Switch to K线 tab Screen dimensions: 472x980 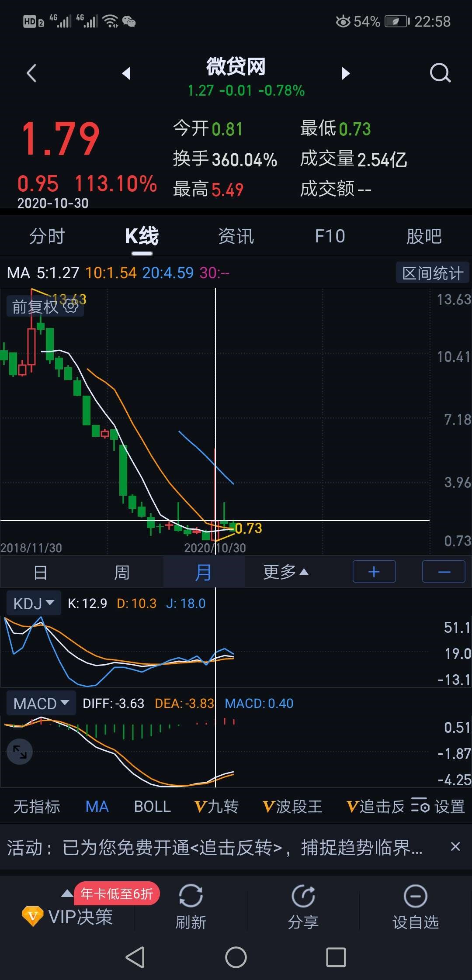142,236
